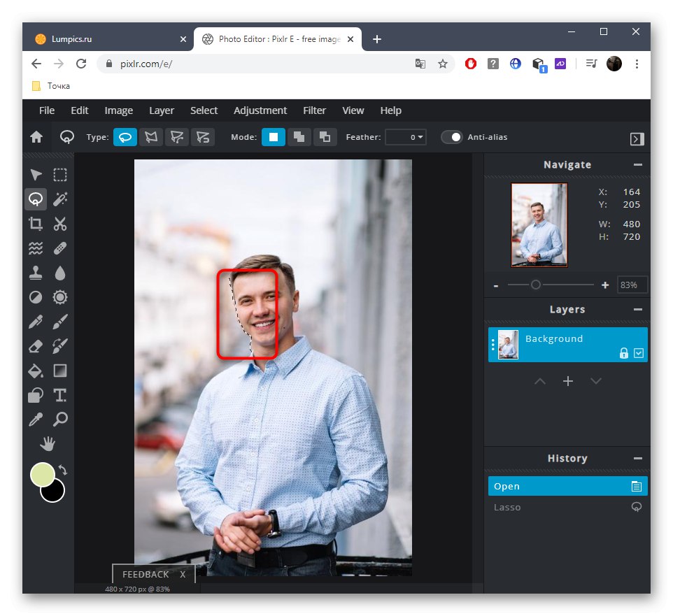Open the Filter menu

[x=314, y=110]
